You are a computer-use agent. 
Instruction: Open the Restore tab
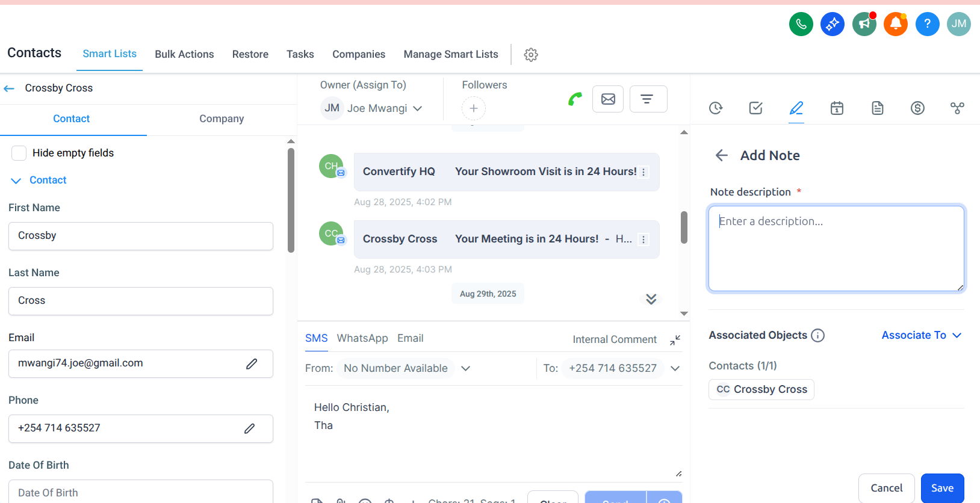click(250, 54)
